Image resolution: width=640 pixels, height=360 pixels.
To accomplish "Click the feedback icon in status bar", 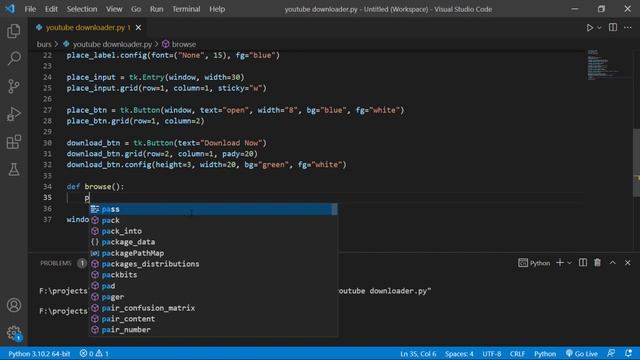I will (x=611, y=353).
